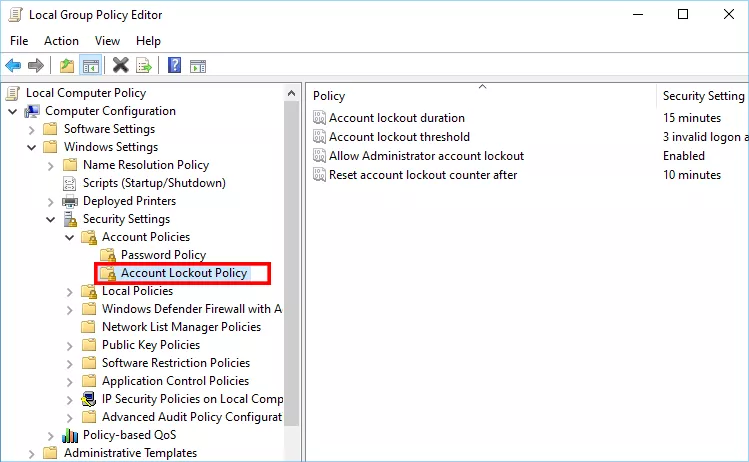Image resolution: width=749 pixels, height=462 pixels.
Task: Collapse the Computer Configuration node
Action: (13, 112)
